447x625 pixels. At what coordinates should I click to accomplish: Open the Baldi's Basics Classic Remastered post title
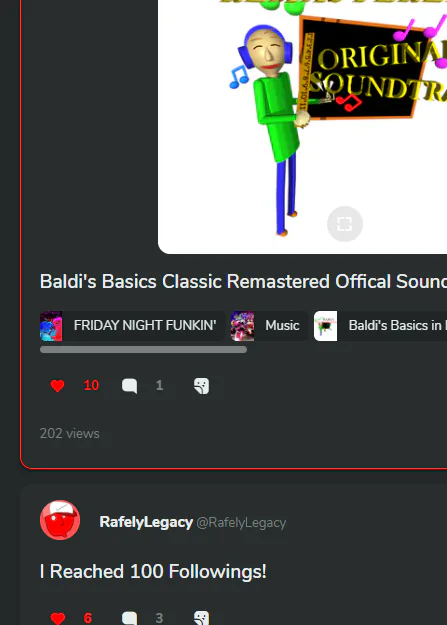(243, 281)
